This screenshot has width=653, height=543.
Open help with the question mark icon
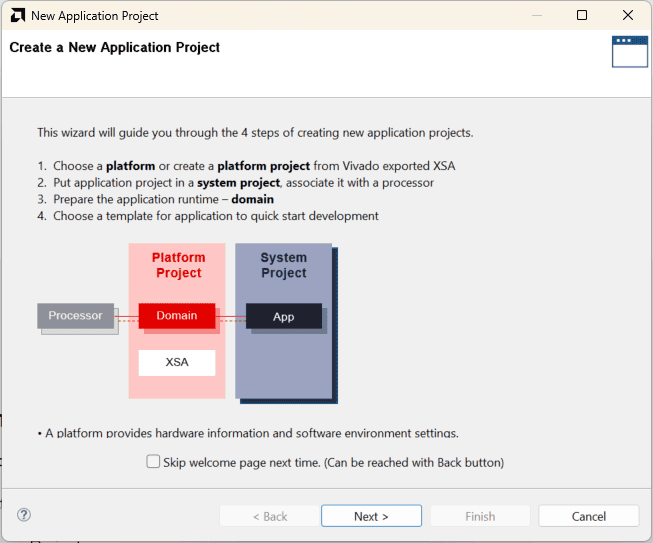point(24,515)
